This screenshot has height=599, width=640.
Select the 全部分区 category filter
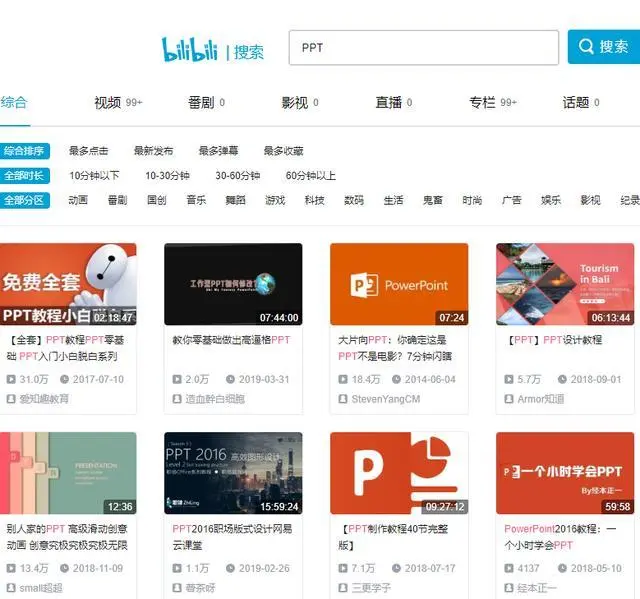(x=24, y=200)
